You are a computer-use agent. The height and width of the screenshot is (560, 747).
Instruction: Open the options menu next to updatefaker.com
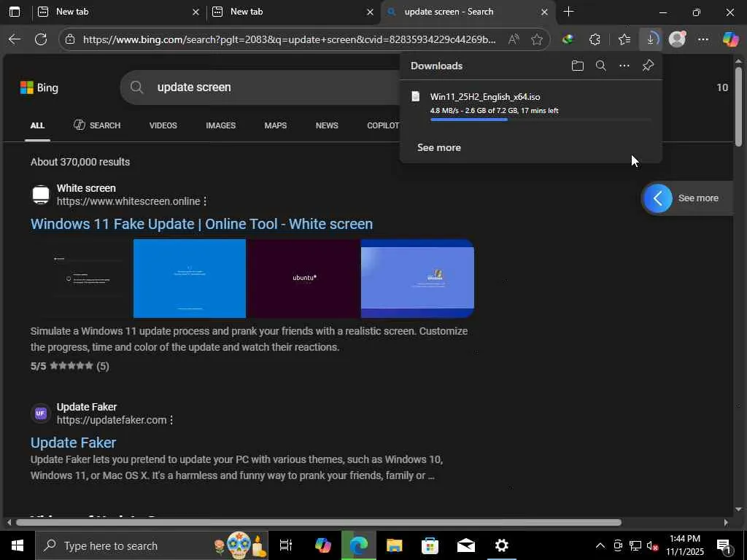[171, 420]
